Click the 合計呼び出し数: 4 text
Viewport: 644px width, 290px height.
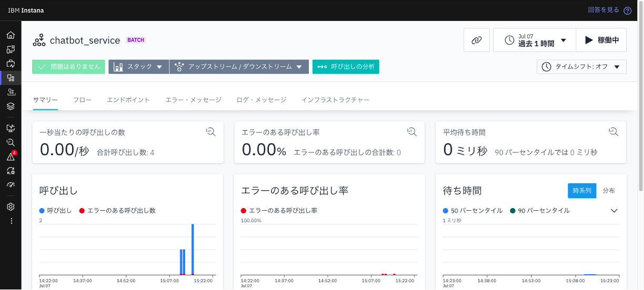tap(125, 152)
